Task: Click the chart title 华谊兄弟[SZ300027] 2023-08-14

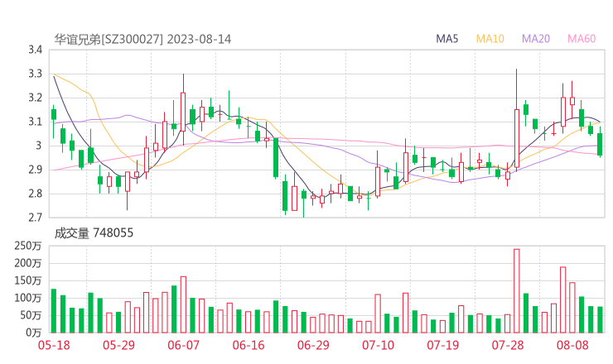Action: pos(142,40)
